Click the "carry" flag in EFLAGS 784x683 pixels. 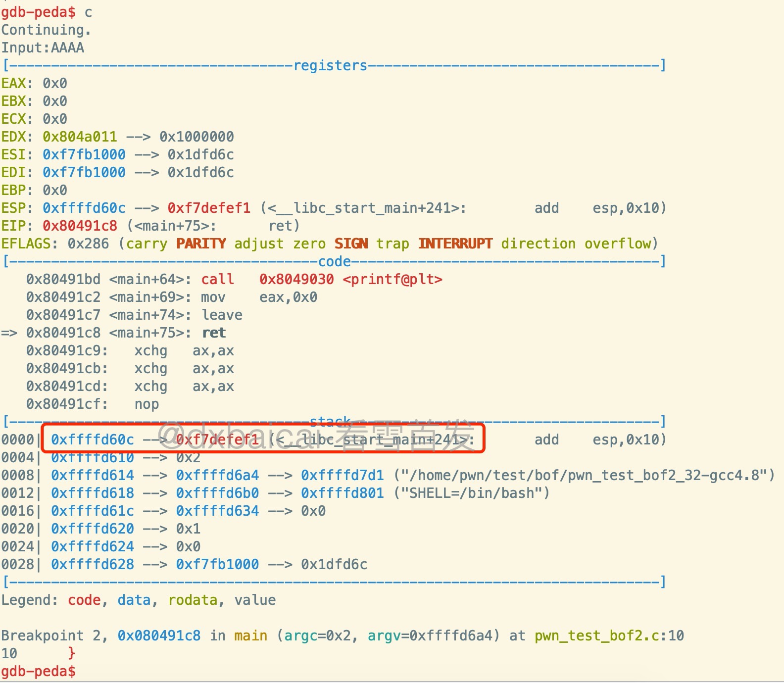(147, 244)
